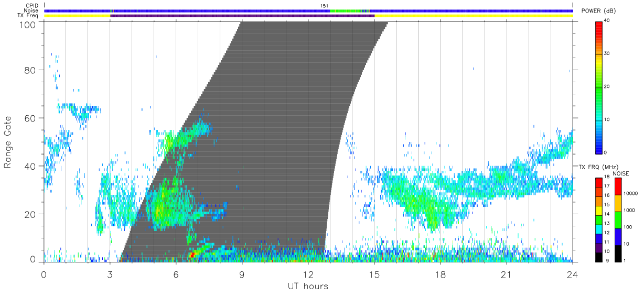The image size is (644, 297).
Task: Click the noise legend 10 blue swatch
Action: coord(617,237)
